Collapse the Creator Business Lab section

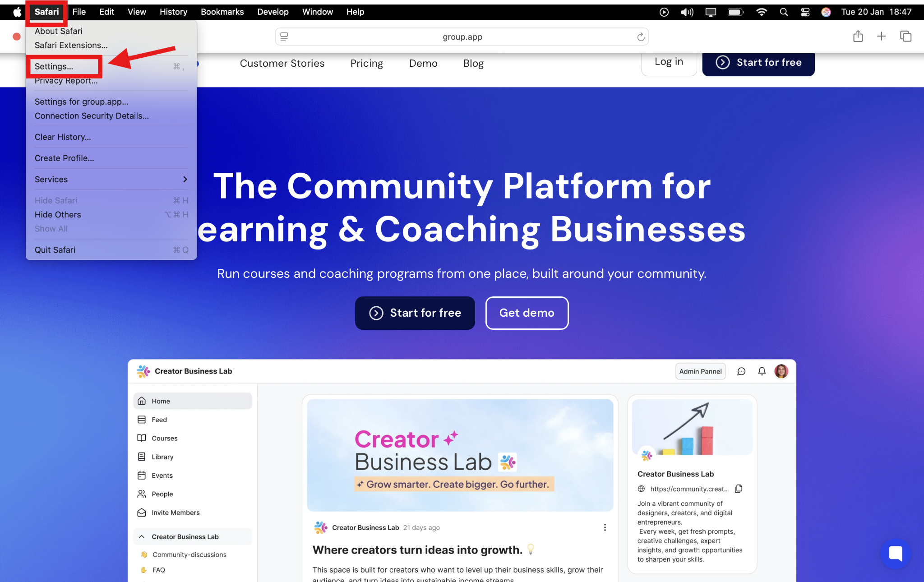pos(142,537)
